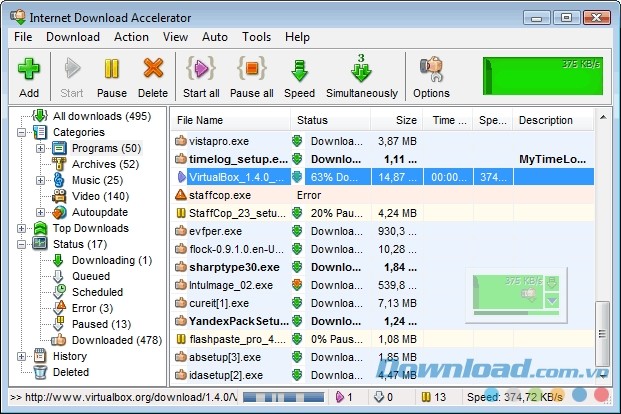
Task: Sort by the Status column header
Action: pyautogui.click(x=330, y=120)
